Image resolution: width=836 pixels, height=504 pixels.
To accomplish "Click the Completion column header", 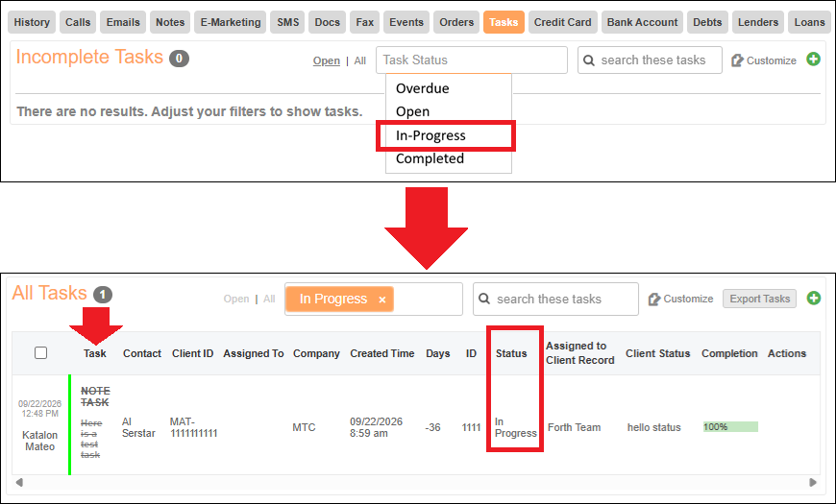I will click(729, 353).
